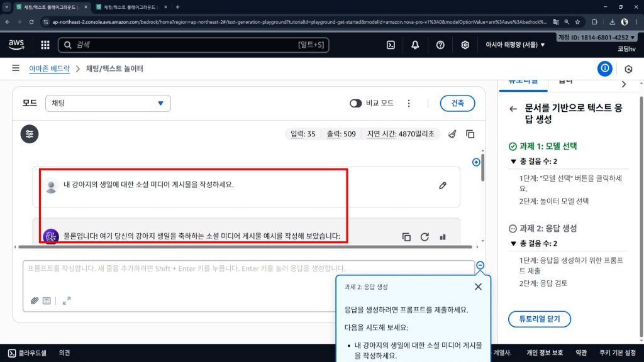Click the 건축 button
Viewport: 644px width, 362px height.
coord(458,104)
